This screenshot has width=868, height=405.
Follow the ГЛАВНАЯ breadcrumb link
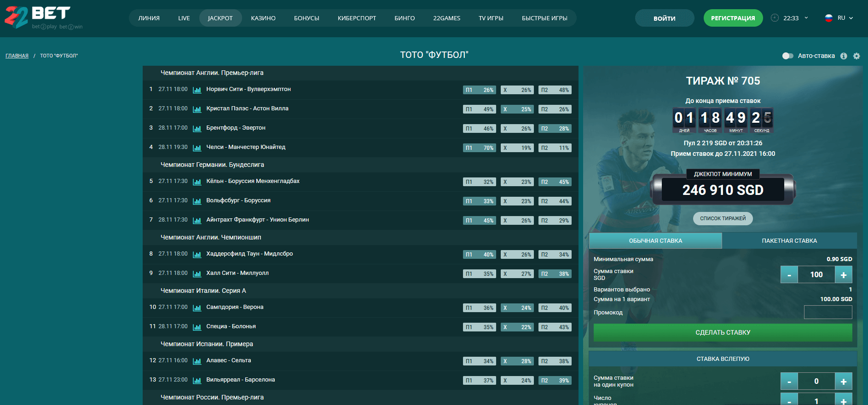17,56
